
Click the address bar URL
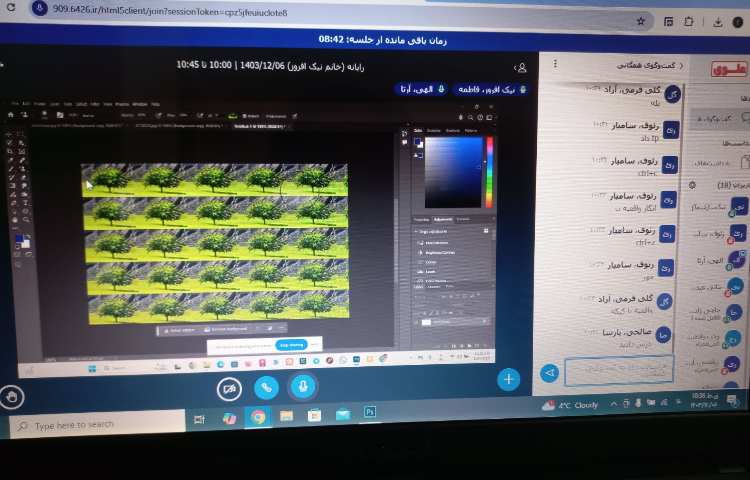click(170, 11)
